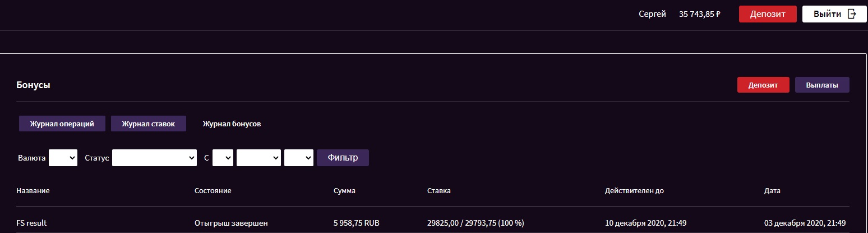Click the Действителен до column header
The height and width of the screenshot is (233, 868).
coord(634,190)
